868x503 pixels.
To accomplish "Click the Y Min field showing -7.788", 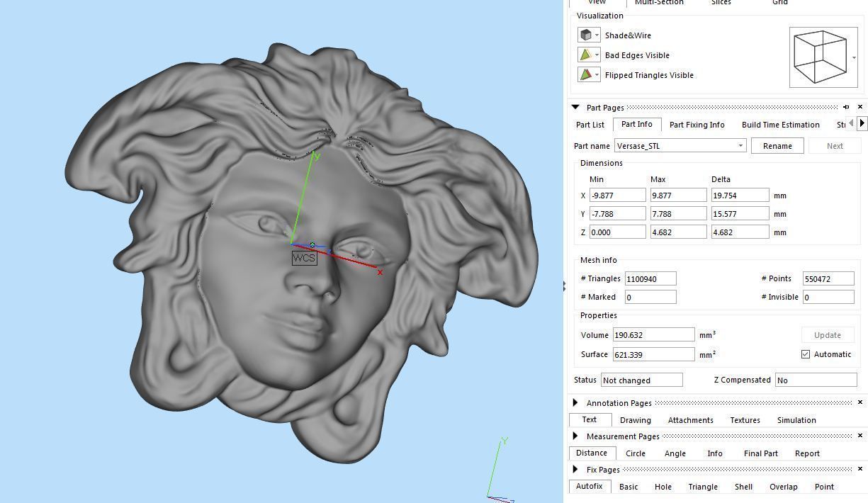I will tap(617, 213).
